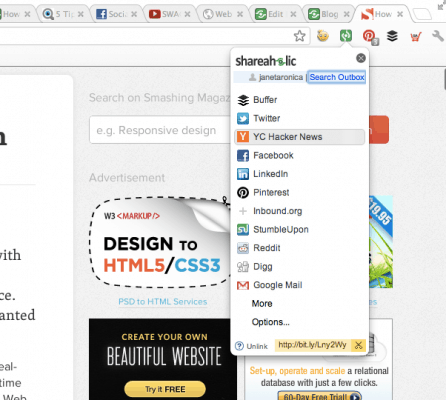Share to Buffer from Shareaholic list

click(300, 100)
